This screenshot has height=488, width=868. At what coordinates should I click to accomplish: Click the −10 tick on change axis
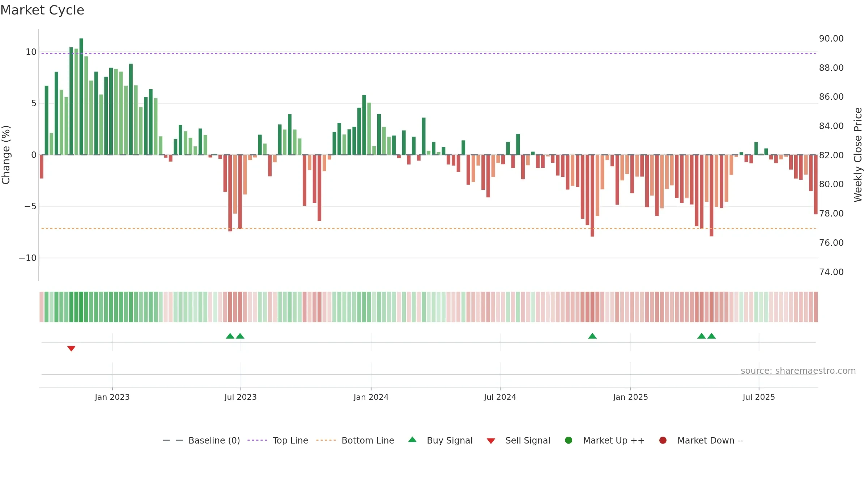[28, 258]
